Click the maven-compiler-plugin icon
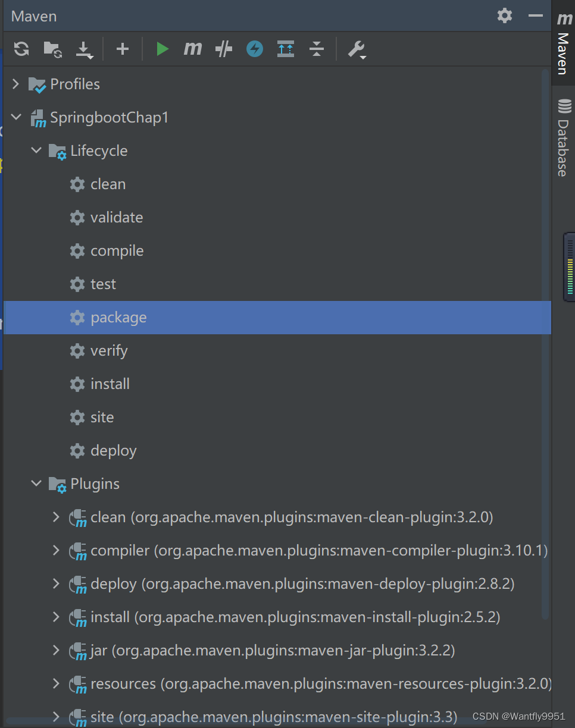 (78, 551)
